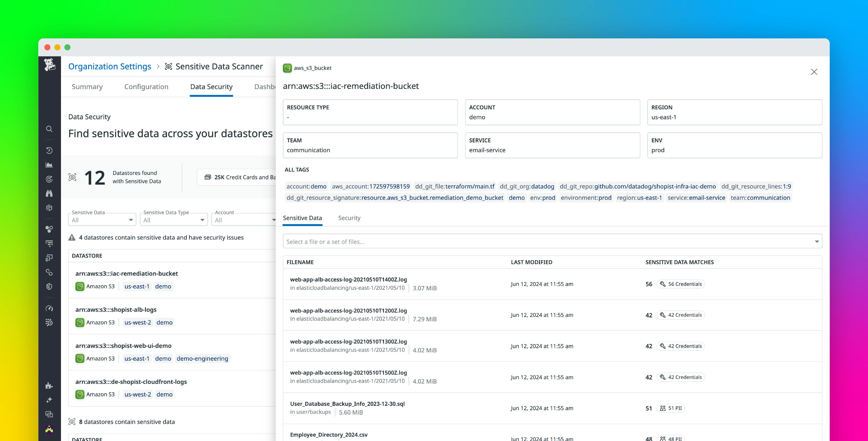The image size is (868, 441).
Task: Select the metrics chart icon in the sidebar
Action: tap(49, 165)
